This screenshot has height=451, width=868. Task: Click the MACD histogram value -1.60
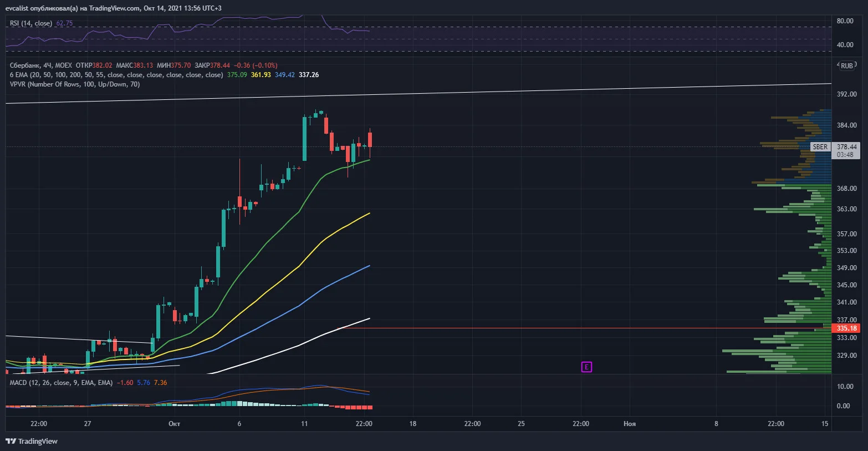coord(125,383)
